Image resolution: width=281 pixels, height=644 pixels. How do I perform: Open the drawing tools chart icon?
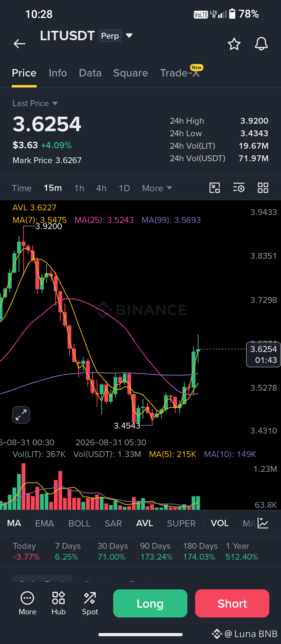215,188
